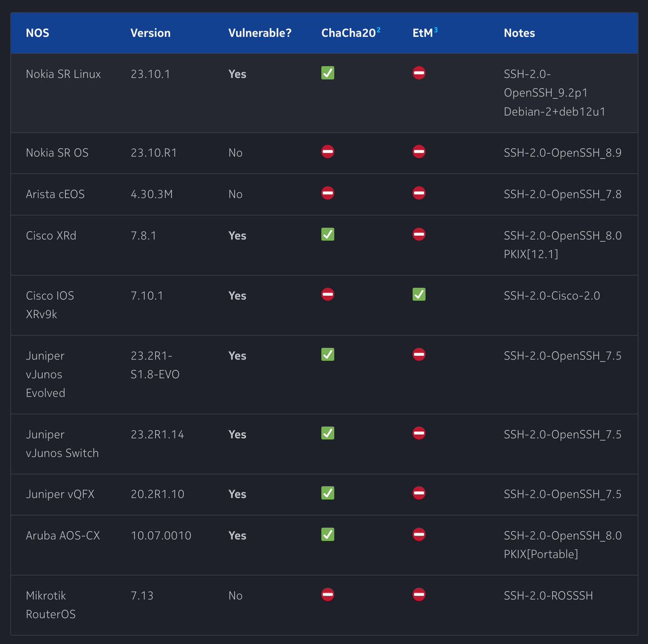Click the red EtM icon in Nokia SR OS row
Screen dimensions: 648x644
click(x=419, y=152)
